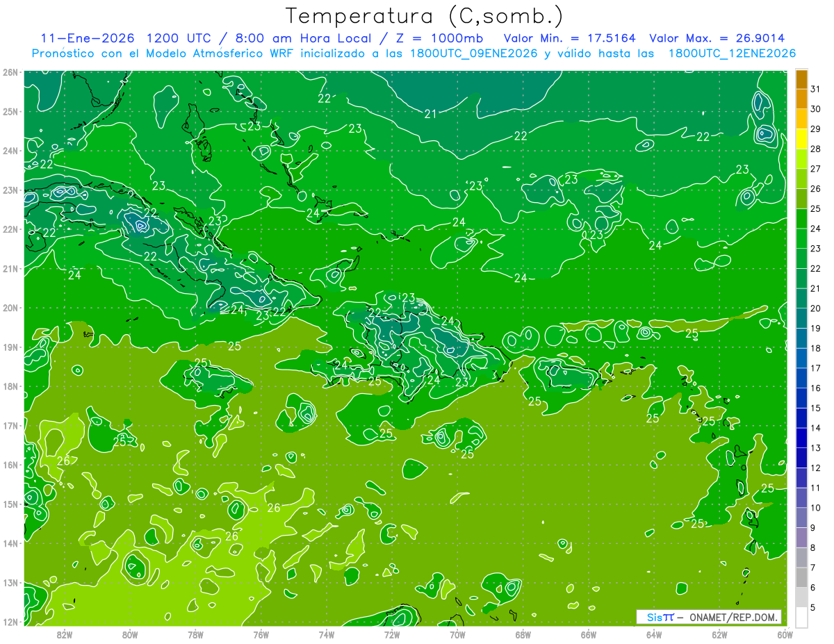Click the title 'Temperatura (C,somb.)'
The height and width of the screenshot is (644, 834).
pos(424,17)
